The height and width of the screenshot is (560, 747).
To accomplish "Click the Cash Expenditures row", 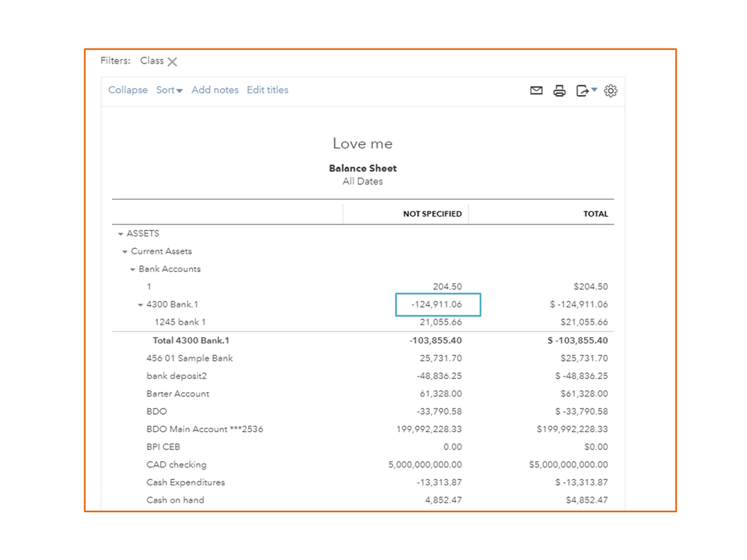I will tap(185, 482).
